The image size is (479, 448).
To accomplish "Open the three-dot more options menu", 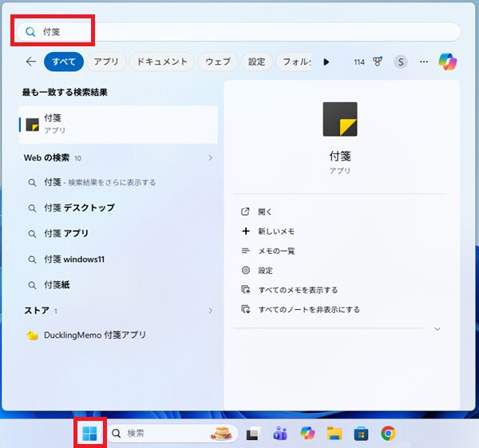I will 424,61.
